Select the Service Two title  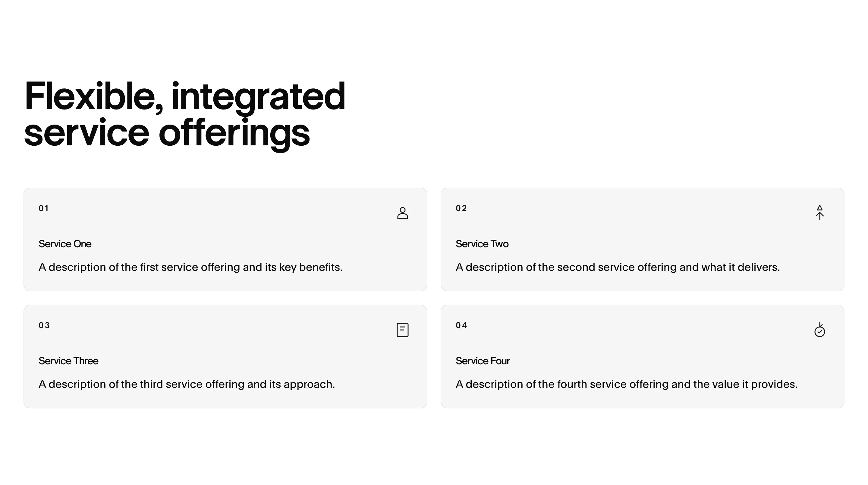pyautogui.click(x=482, y=244)
